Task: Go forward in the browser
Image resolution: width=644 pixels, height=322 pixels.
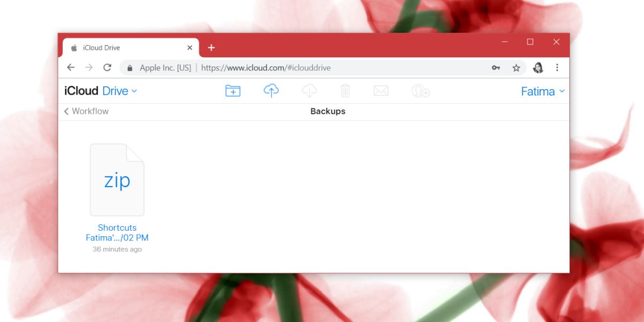Action: point(89,68)
